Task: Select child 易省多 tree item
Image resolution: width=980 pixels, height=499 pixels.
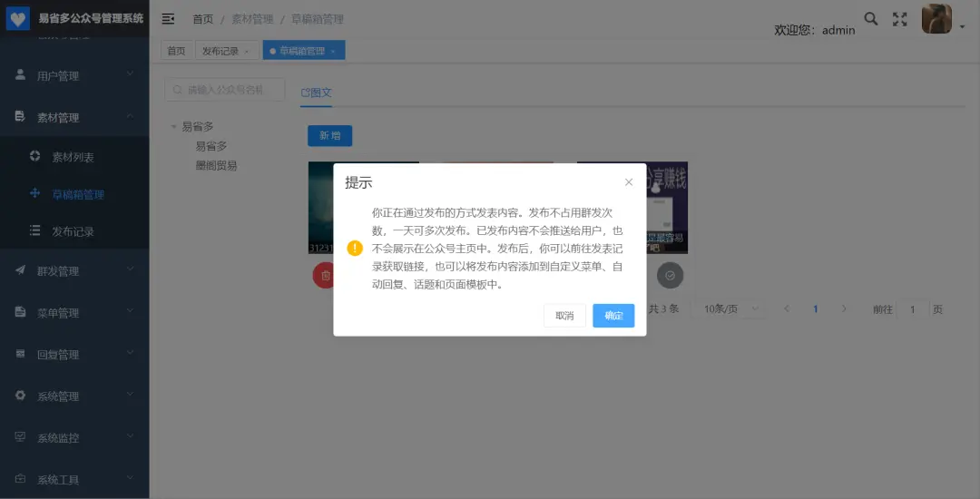Action: click(211, 146)
